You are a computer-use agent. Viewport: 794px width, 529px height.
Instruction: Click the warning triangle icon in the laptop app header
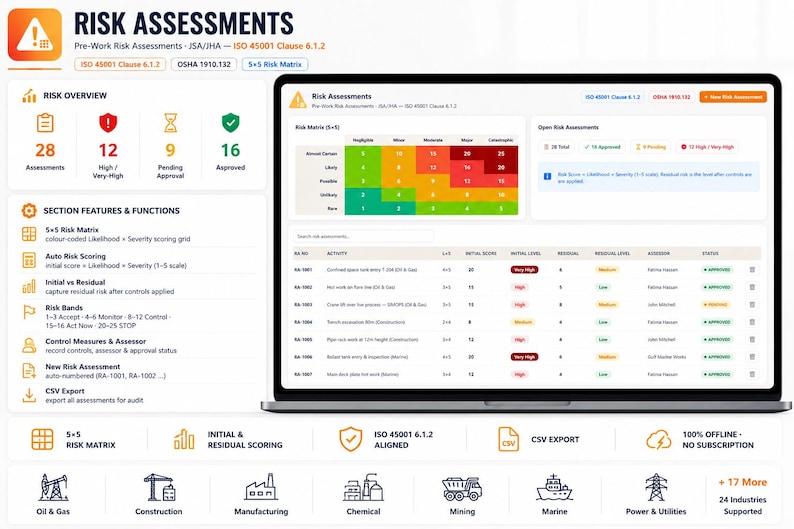pos(298,100)
